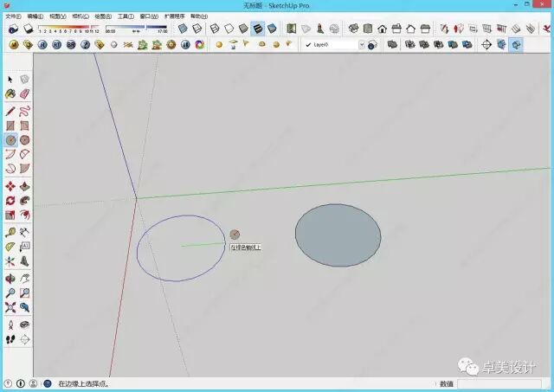Select the Rotate tool

click(x=10, y=201)
